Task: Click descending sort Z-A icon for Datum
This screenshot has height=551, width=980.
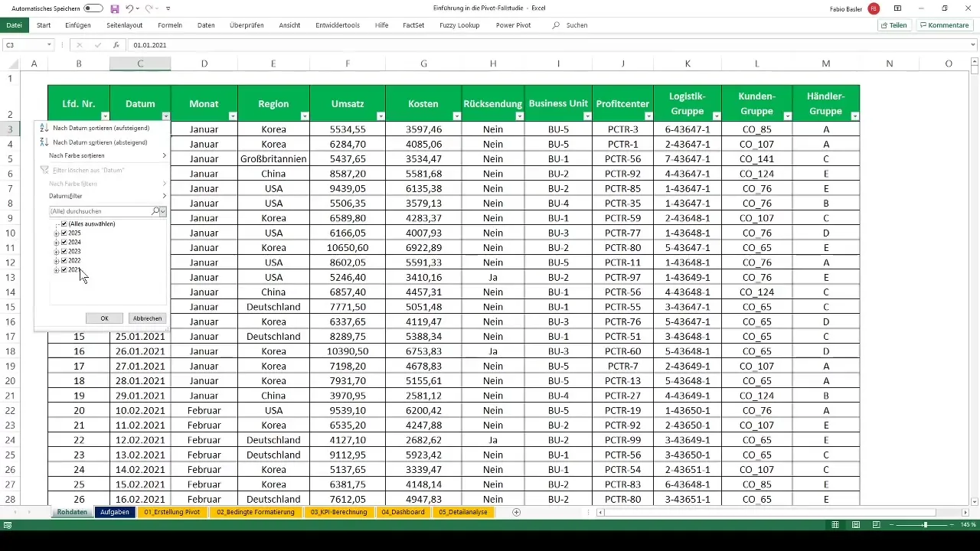Action: click(44, 142)
